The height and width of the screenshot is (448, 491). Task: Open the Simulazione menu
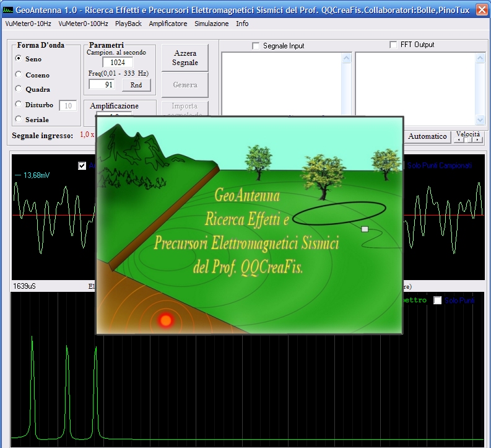pyautogui.click(x=211, y=24)
